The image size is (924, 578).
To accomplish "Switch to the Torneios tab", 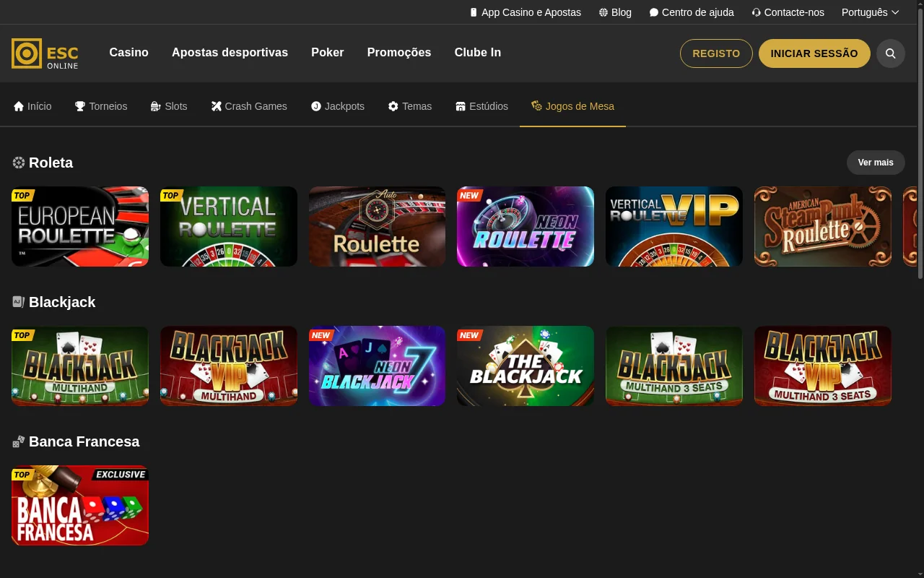I will pyautogui.click(x=101, y=106).
